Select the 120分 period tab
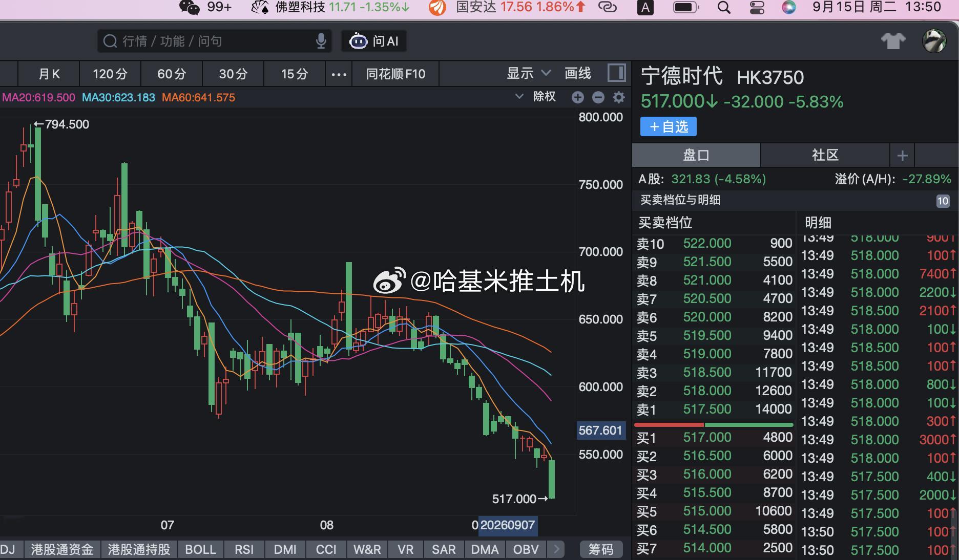 coord(110,74)
